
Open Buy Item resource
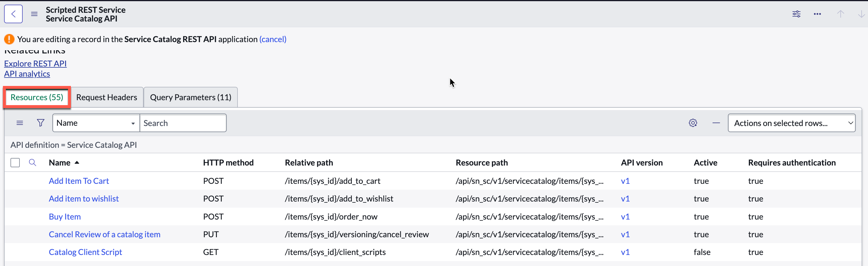tap(65, 217)
